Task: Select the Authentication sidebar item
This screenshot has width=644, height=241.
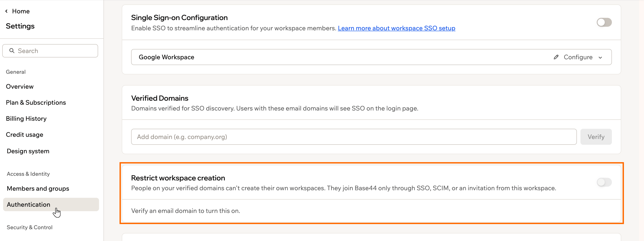Action: coord(51,204)
